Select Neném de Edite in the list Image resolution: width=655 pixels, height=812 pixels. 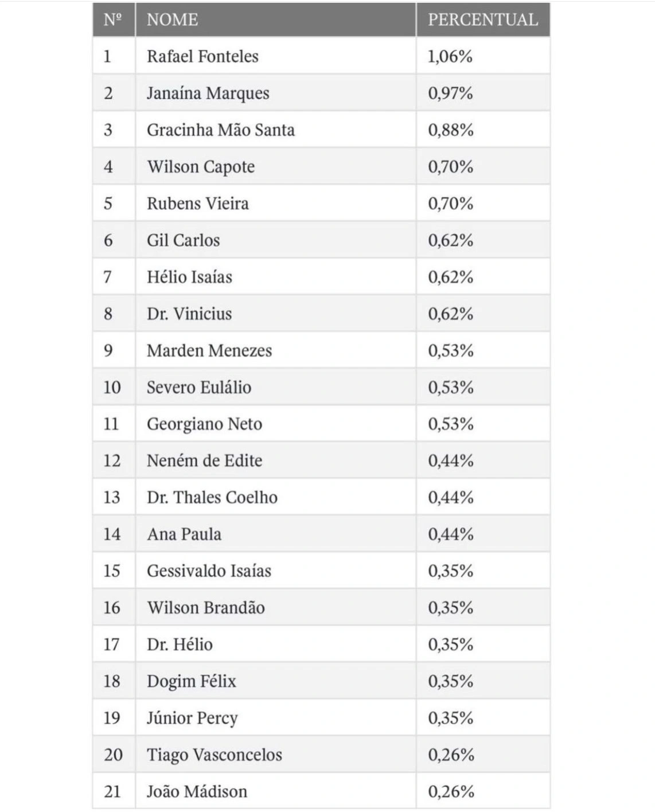(204, 460)
